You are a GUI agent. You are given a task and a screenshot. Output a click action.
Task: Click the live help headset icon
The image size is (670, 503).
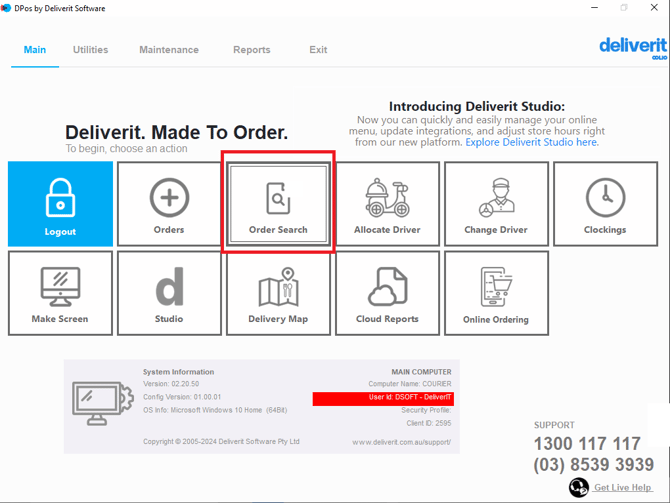579,487
